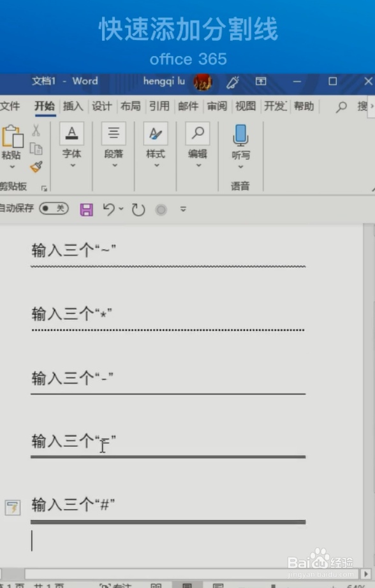Expand the Editing group dropdown chevron
This screenshot has height=588, width=375.
[x=199, y=165]
